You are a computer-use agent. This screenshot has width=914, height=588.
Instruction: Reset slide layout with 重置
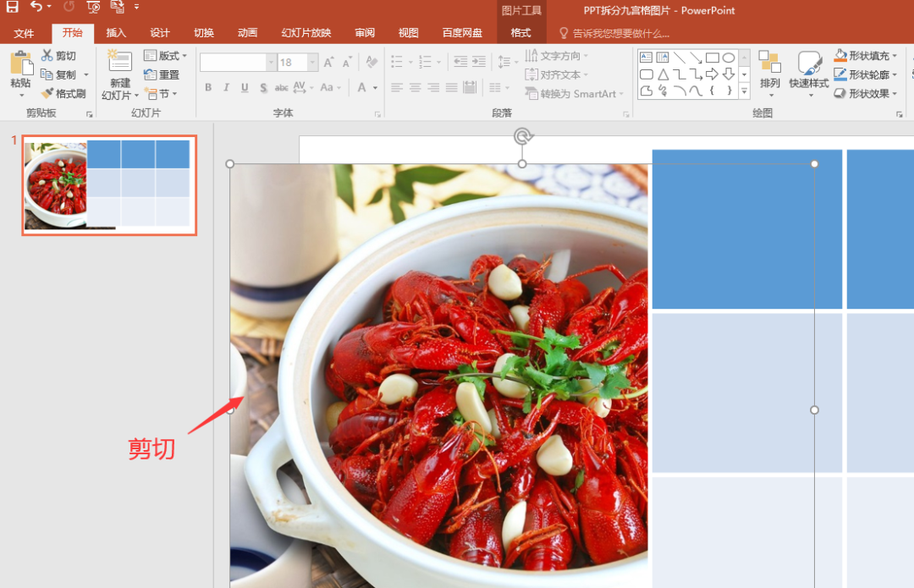pos(162,74)
